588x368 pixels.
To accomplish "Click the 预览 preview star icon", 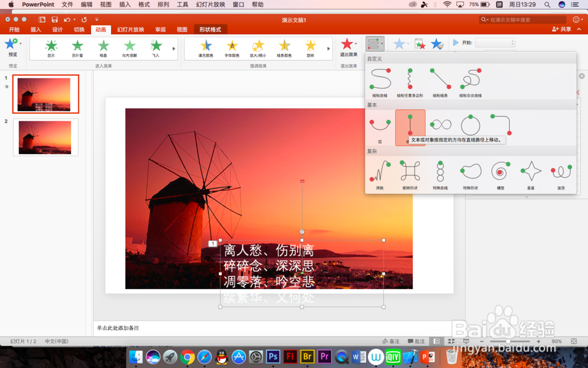I will click(x=11, y=44).
